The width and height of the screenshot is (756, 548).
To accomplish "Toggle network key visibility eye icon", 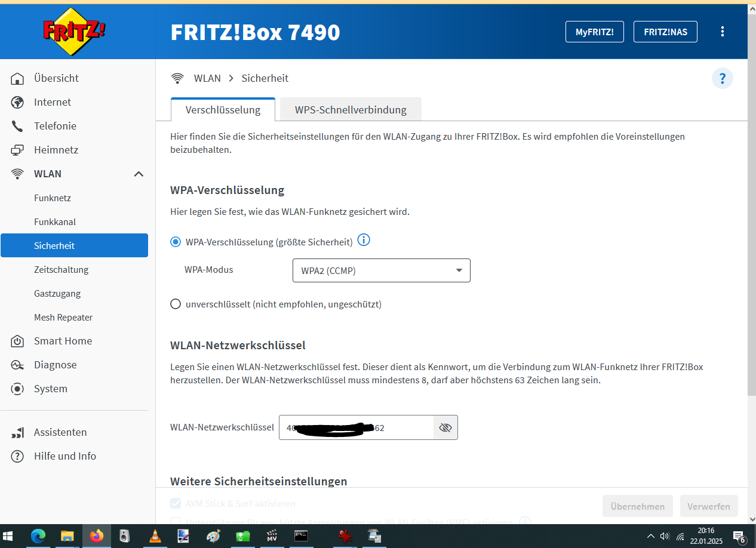I will [445, 427].
